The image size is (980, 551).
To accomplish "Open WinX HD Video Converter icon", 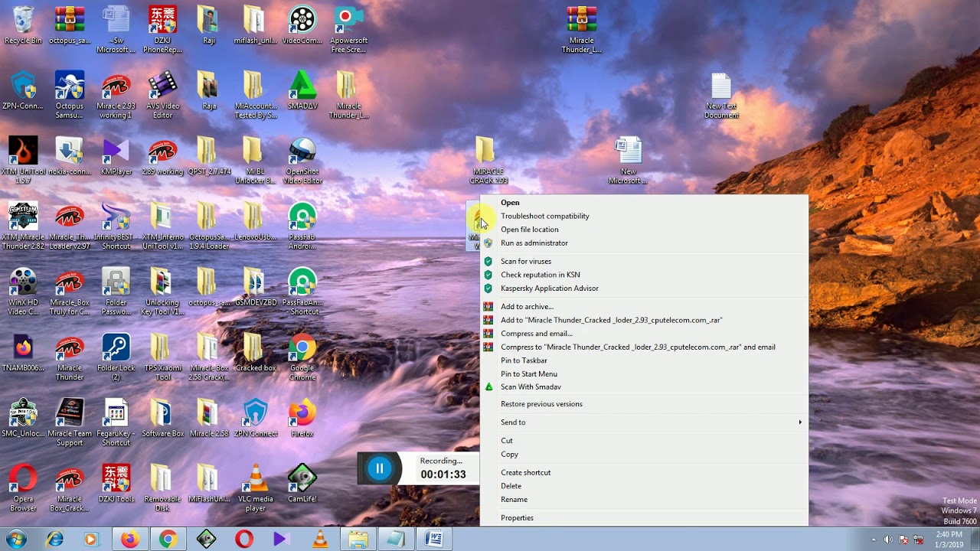I will 23,292.
